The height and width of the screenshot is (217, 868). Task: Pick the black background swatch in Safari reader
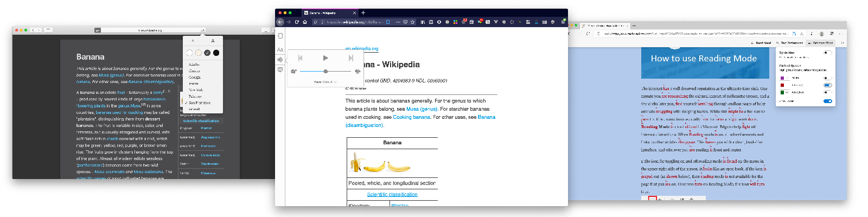[216, 53]
